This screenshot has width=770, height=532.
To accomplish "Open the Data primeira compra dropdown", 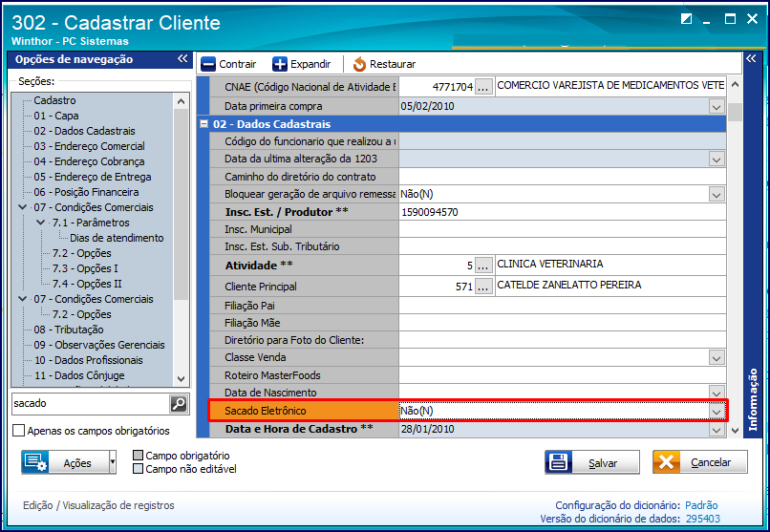I will coord(717,107).
